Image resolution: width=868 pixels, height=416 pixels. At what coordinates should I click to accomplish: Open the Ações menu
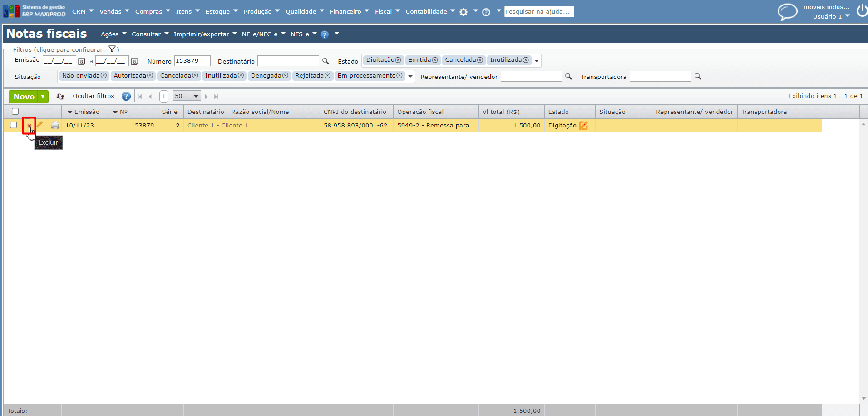(113, 34)
